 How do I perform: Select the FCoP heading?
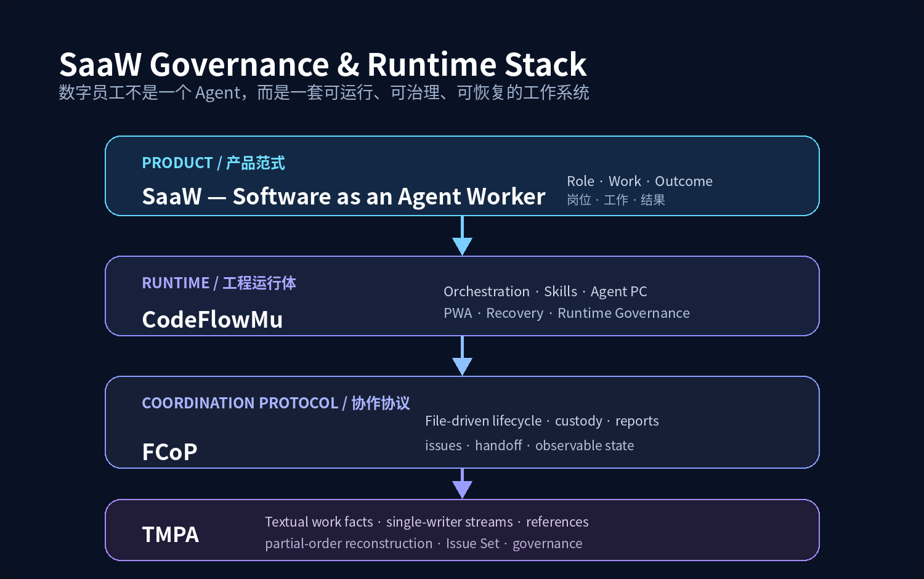[169, 452]
